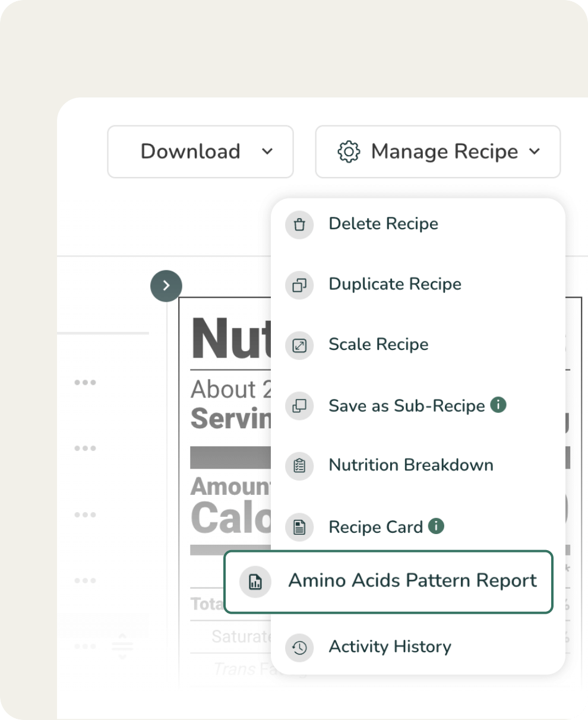588x720 pixels.
Task: Click the trash icon for Delete Recipe
Action: click(299, 225)
